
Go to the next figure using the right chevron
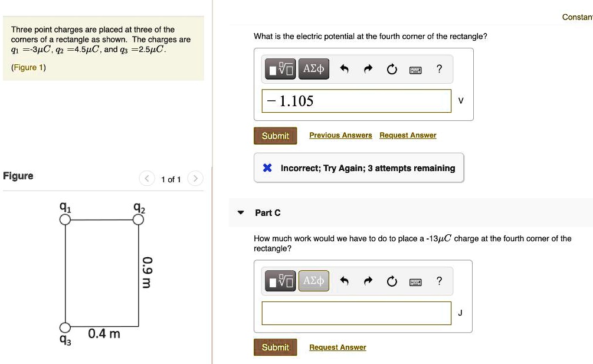point(196,179)
